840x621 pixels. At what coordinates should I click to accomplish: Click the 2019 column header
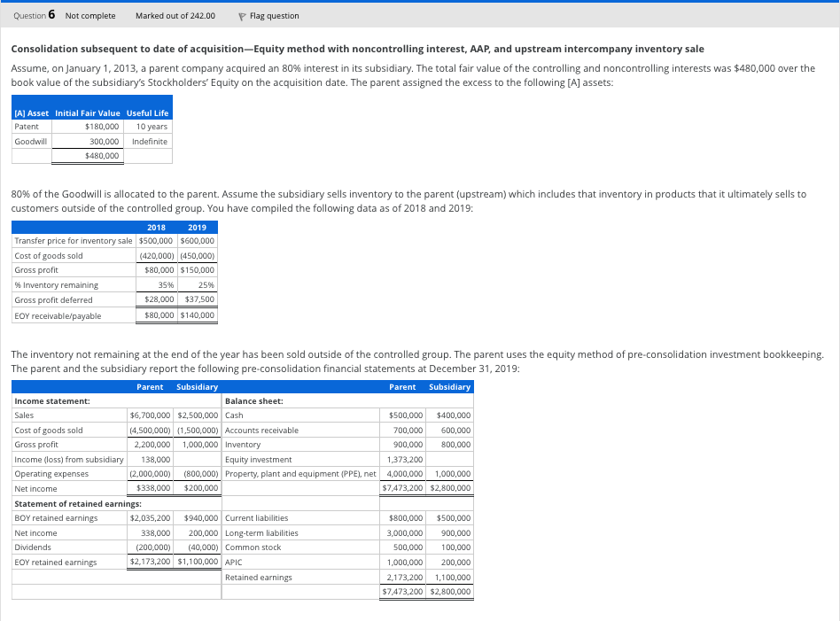197,227
